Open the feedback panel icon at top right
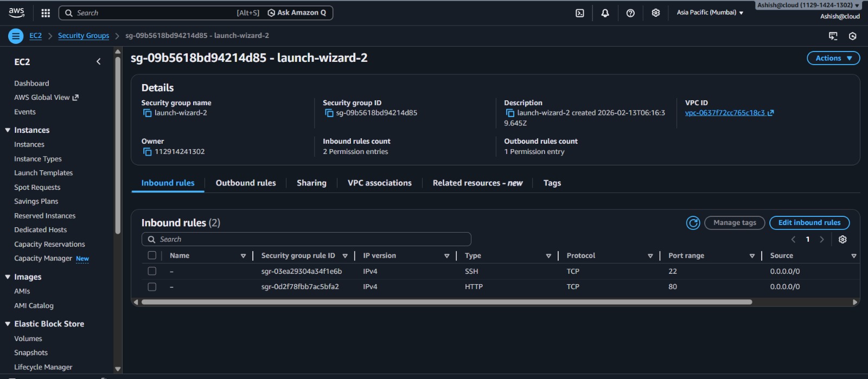Image resolution: width=868 pixels, height=379 pixels. tap(833, 36)
